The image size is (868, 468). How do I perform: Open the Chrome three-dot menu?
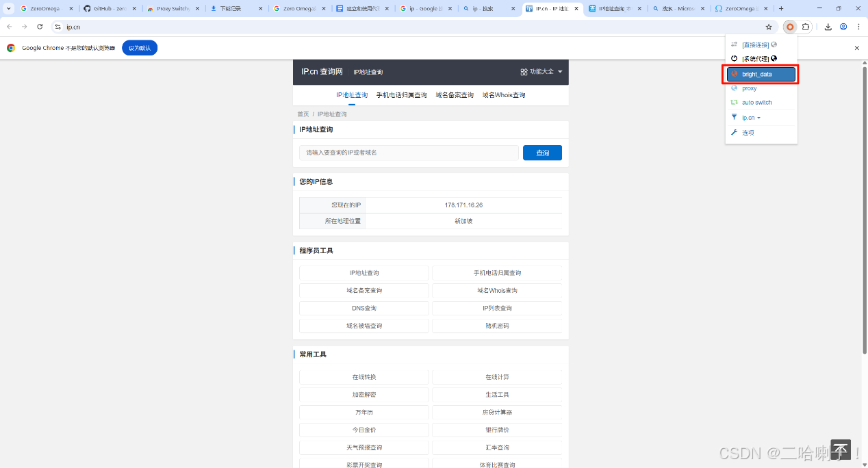click(x=858, y=27)
